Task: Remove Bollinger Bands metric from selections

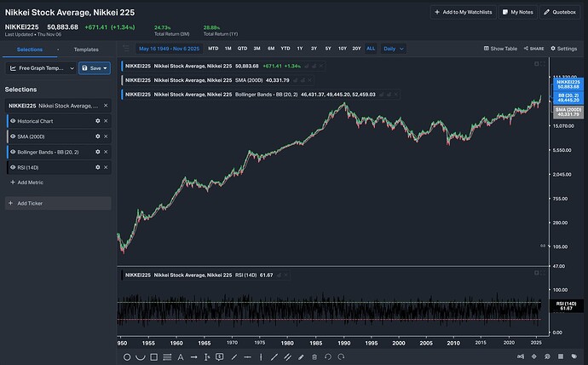Action: (x=106, y=152)
